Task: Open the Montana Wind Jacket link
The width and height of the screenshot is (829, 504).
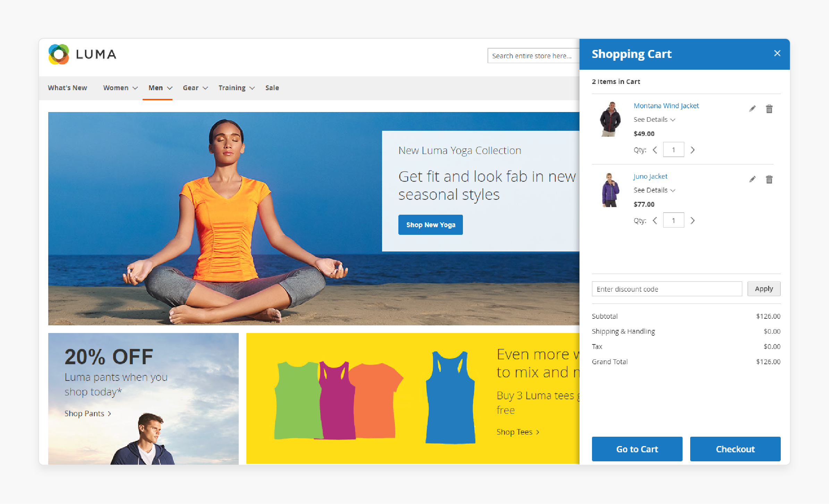Action: point(666,106)
